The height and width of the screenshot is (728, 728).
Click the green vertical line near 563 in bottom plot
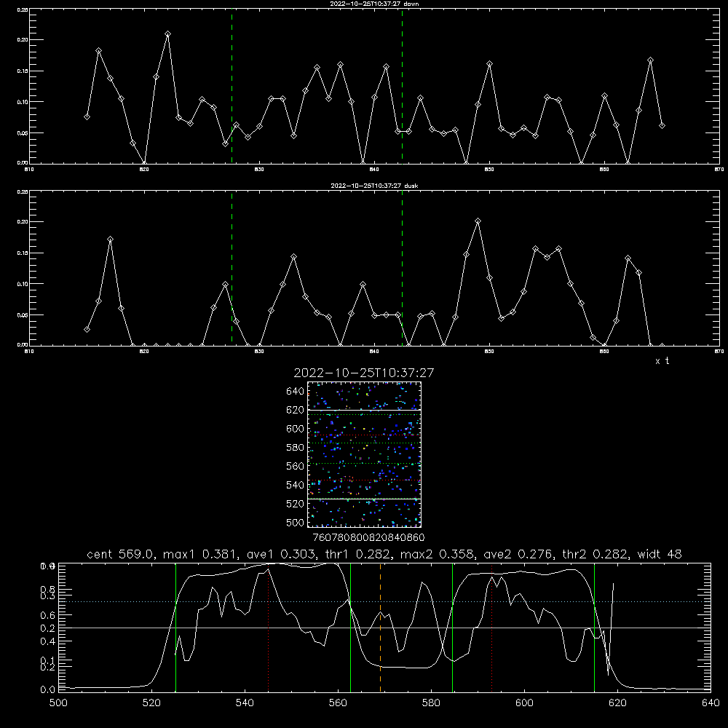tap(351, 628)
